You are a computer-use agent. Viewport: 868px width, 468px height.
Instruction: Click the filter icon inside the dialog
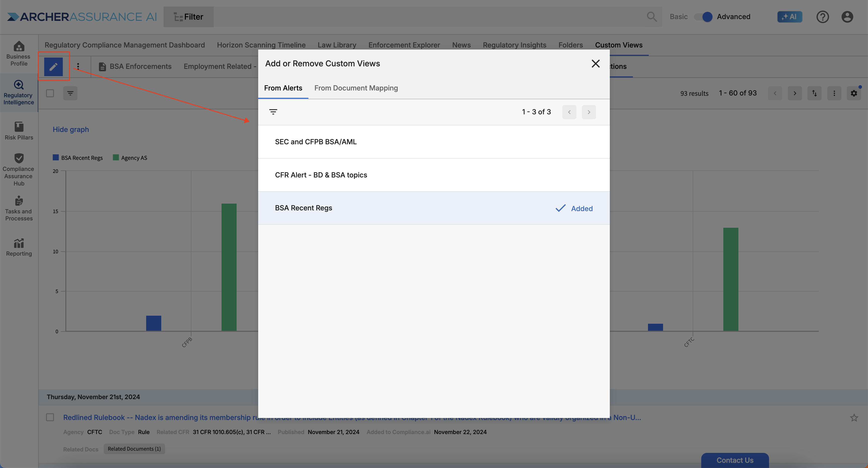click(273, 112)
